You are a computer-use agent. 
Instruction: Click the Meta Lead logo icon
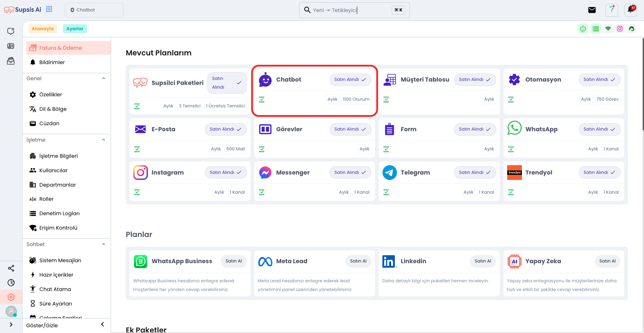(x=265, y=261)
